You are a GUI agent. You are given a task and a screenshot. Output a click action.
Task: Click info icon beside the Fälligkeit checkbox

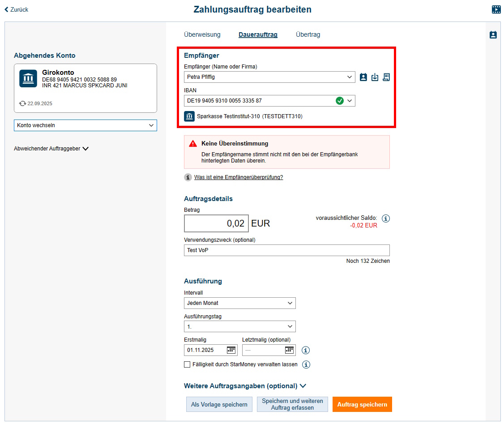click(x=306, y=364)
